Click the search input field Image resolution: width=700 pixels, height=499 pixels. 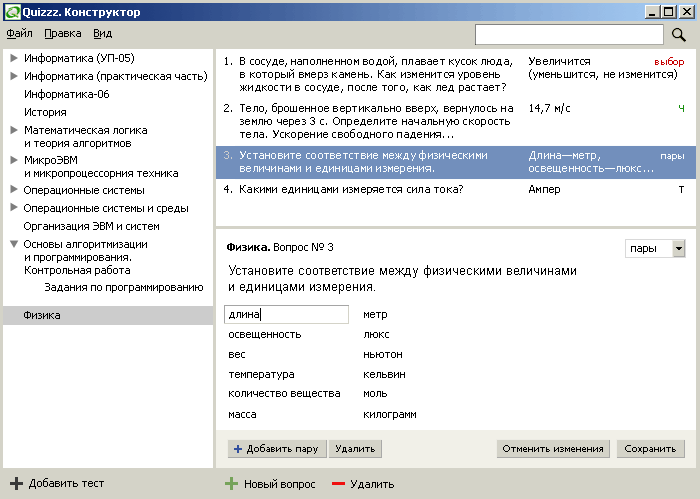(569, 35)
